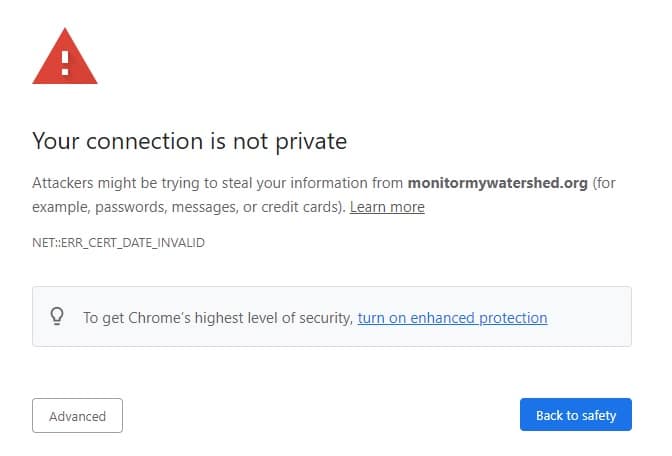Follow the turn on enhanced protection link
Image resolution: width=672 pixels, height=456 pixels.
[452, 318]
